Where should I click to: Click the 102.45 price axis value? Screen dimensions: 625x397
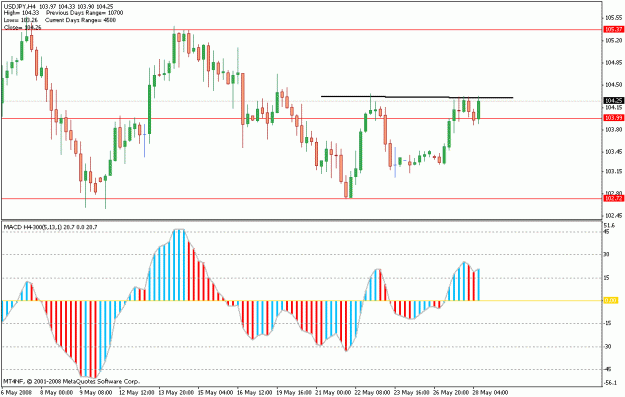tap(614, 216)
